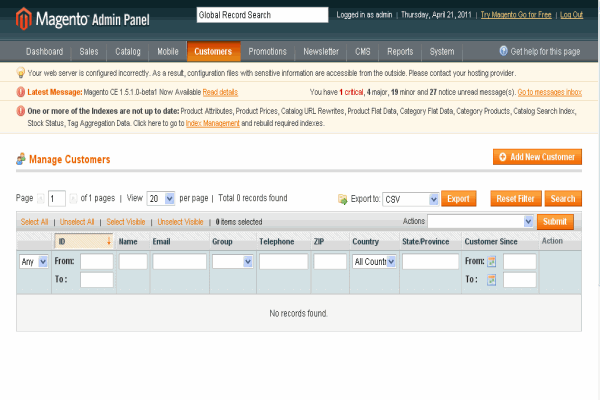Click Try Magento Go for Free link
This screenshot has width=600, height=400.
(x=516, y=15)
